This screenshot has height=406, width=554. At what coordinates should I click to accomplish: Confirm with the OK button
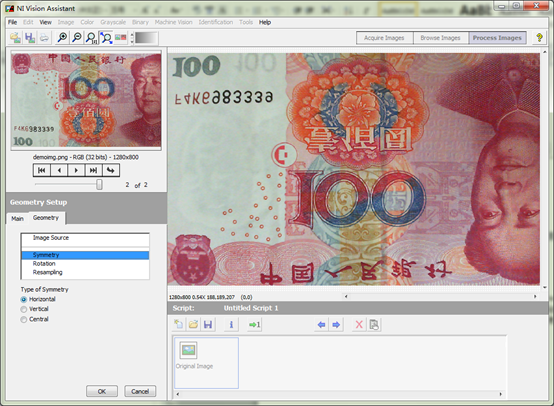click(102, 391)
